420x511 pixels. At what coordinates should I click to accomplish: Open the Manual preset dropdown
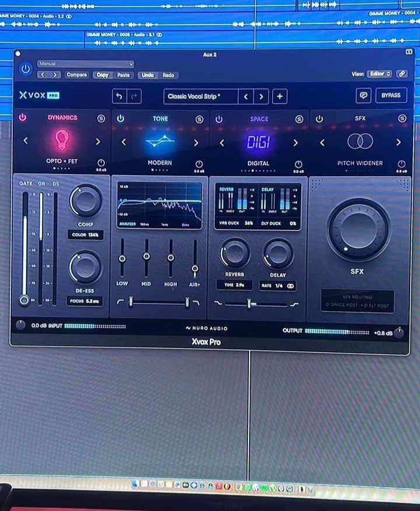86,64
